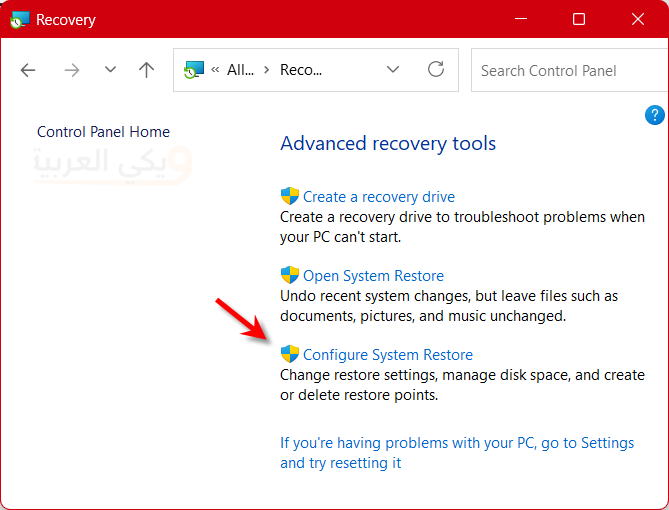Go up one level with Up arrow

tap(146, 70)
